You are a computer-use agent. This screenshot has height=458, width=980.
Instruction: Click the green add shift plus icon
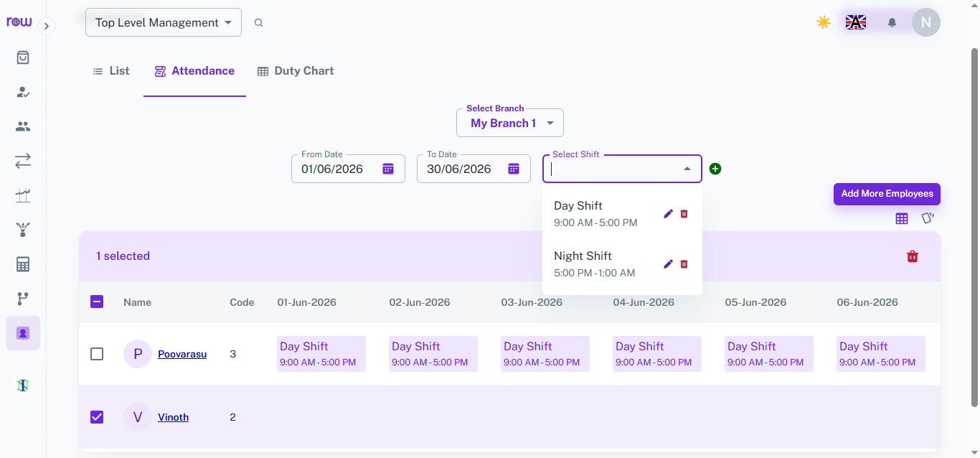click(715, 169)
